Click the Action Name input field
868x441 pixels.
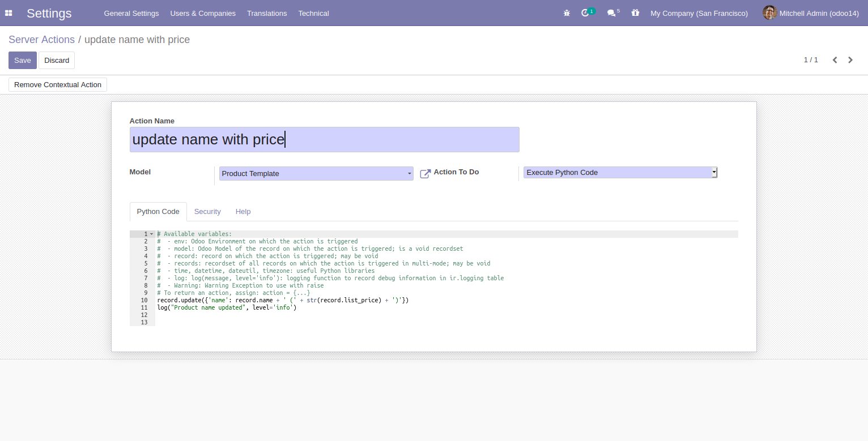324,139
